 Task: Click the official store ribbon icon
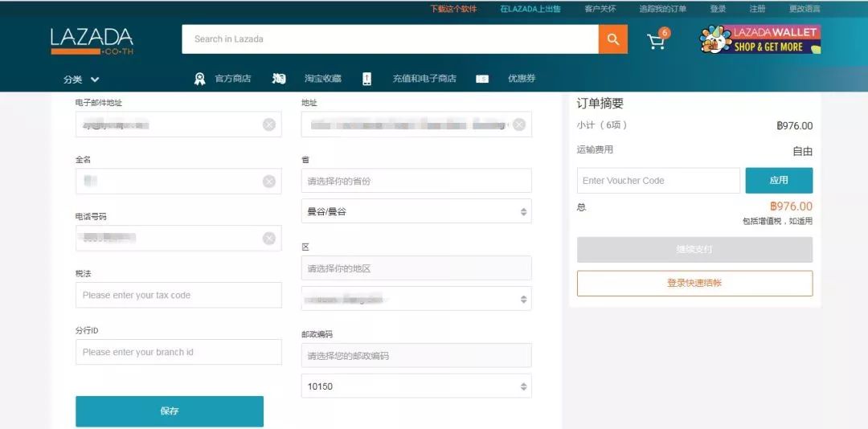tap(200, 79)
